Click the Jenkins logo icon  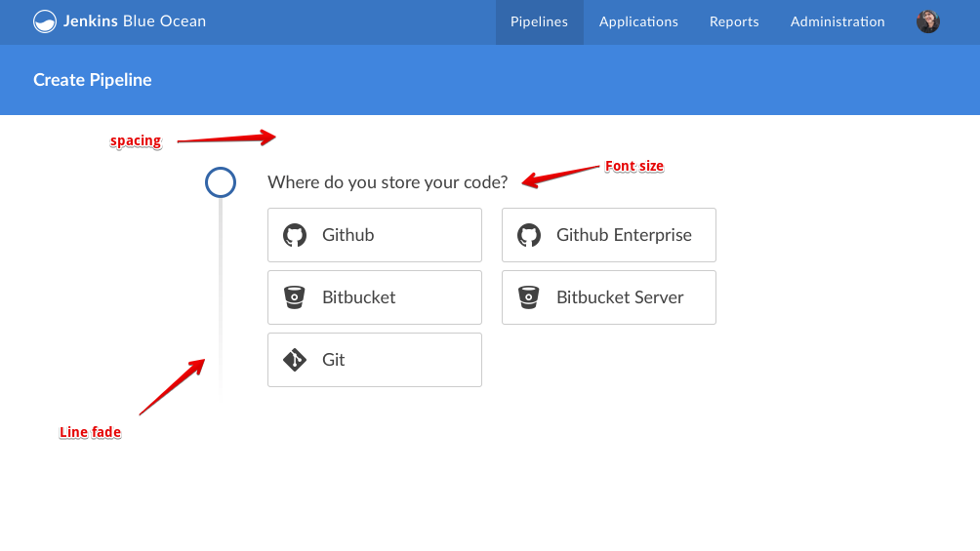click(45, 21)
